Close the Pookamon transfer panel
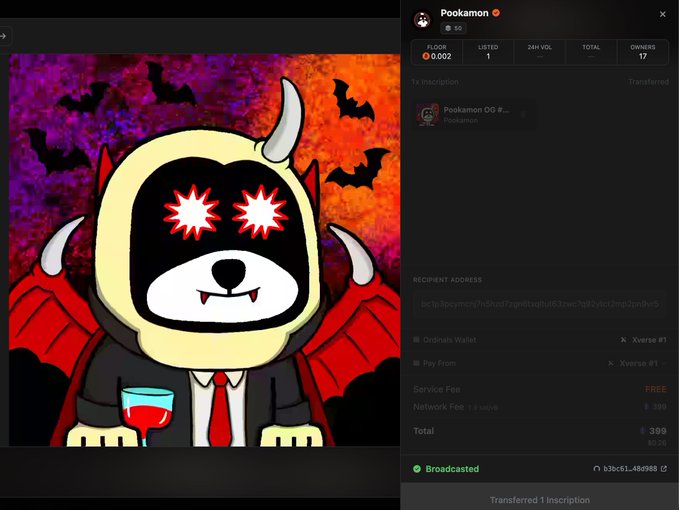Image resolution: width=679 pixels, height=510 pixels. coord(662,14)
